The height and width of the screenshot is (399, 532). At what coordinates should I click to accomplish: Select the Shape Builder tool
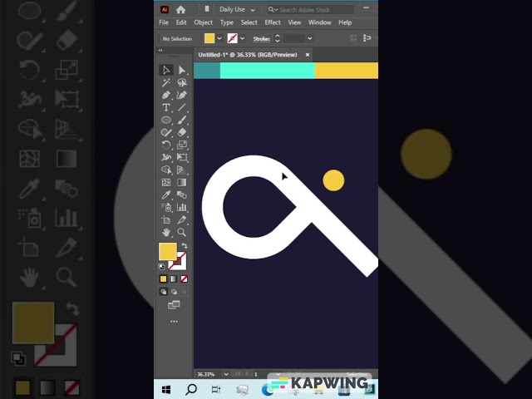click(166, 170)
